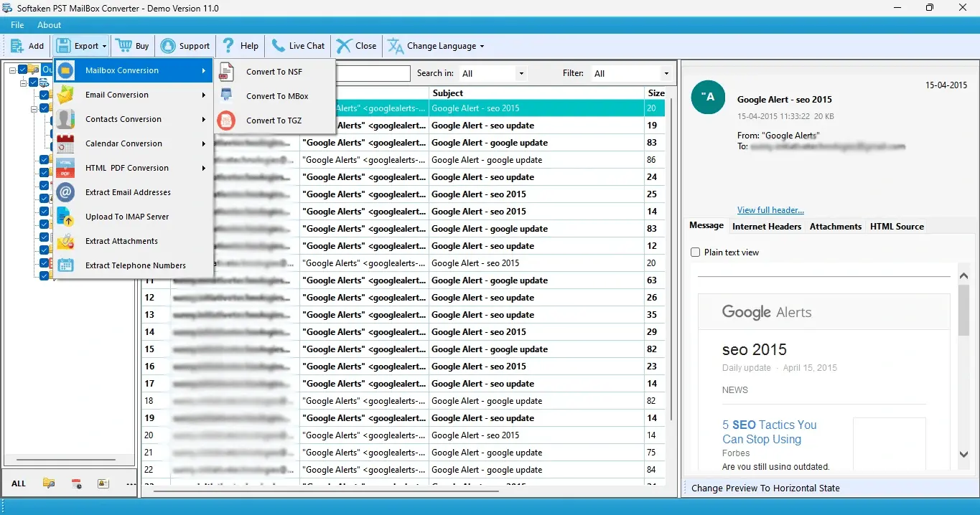The height and width of the screenshot is (515, 980).
Task: Click the Help question mark icon
Action: point(228,45)
